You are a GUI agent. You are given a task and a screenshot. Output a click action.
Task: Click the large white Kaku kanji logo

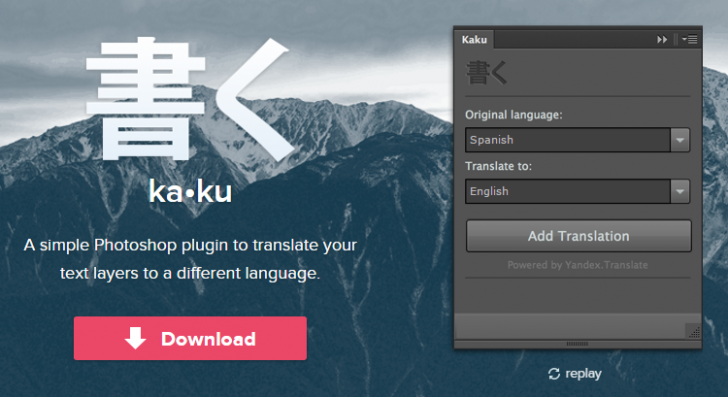[190, 99]
